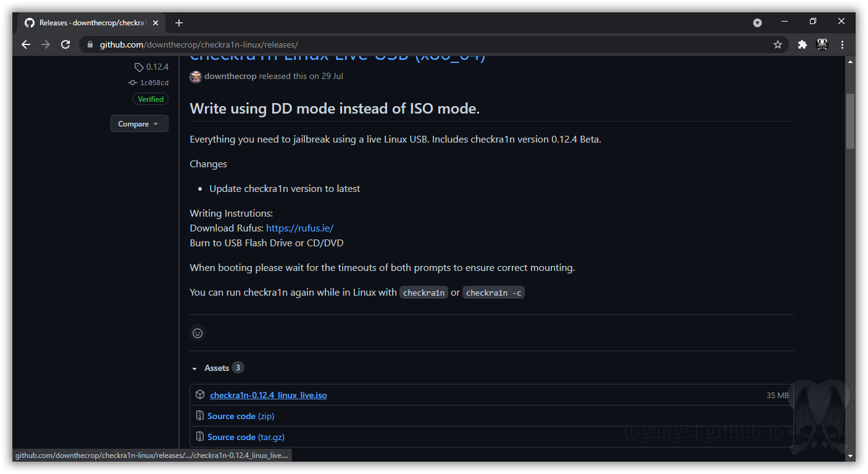Bookmark this page with the star icon
Screen dimensions: 868x474
pyautogui.click(x=778, y=44)
